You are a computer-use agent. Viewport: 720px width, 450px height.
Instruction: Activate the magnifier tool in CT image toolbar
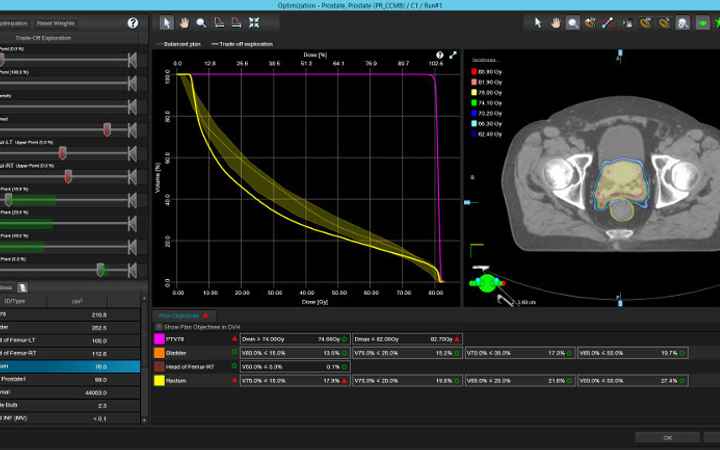tap(573, 22)
